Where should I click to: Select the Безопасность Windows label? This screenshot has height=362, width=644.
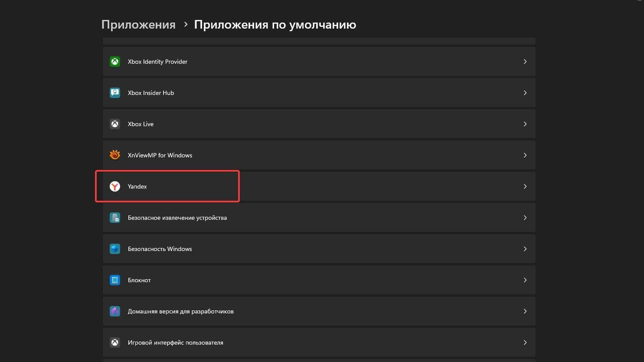point(160,249)
